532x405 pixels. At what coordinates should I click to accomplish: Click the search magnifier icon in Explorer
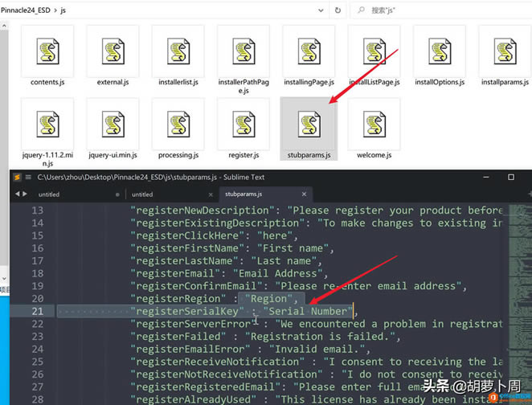tap(361, 10)
